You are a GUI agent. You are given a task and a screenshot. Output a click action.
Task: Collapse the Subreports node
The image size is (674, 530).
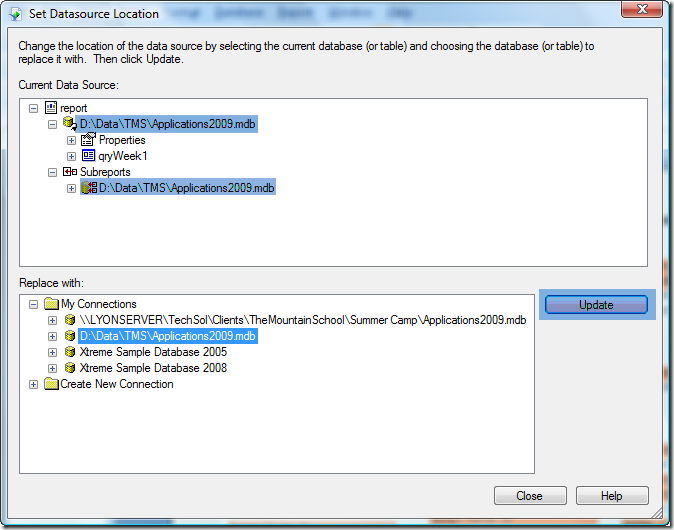point(53,172)
